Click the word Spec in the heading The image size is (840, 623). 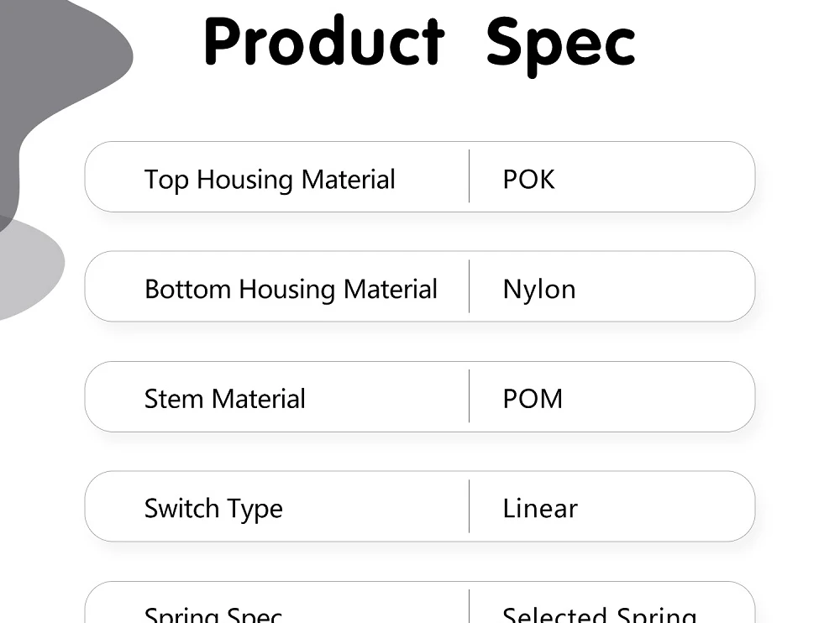pos(560,44)
